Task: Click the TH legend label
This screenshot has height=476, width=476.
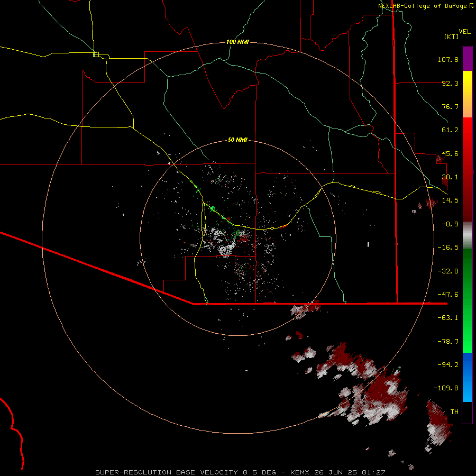Action: [x=454, y=412]
